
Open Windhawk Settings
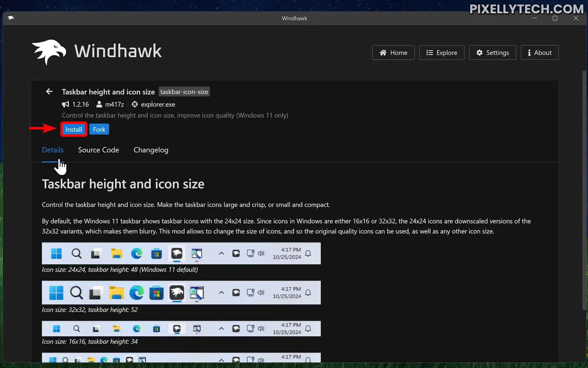(492, 53)
